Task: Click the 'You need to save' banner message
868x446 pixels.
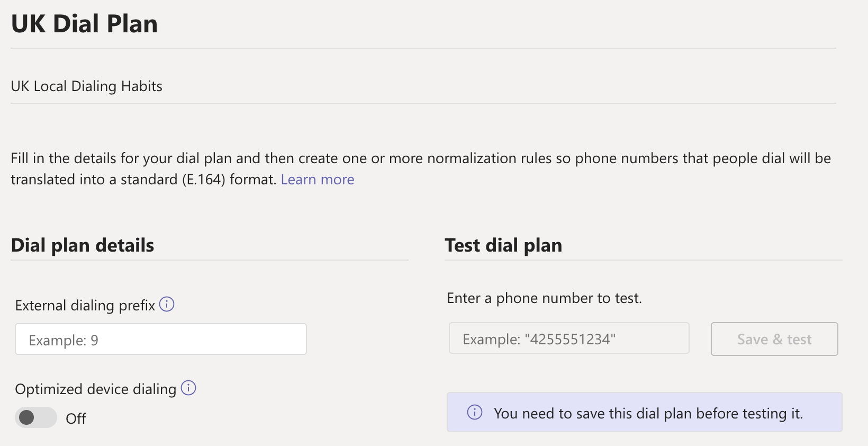Action: [x=648, y=413]
